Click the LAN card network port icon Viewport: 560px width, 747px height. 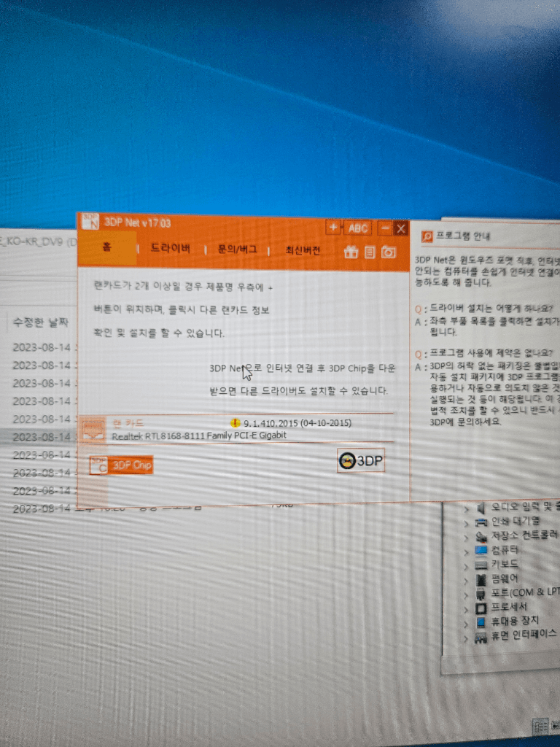point(93,429)
